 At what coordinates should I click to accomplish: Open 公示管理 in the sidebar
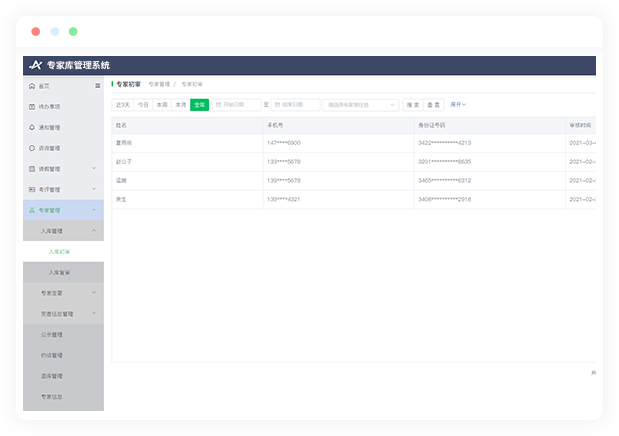[x=52, y=334]
